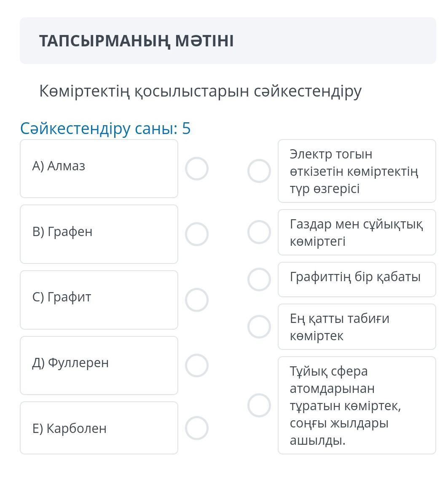Select radio button next to Фуллерен

[x=197, y=365]
